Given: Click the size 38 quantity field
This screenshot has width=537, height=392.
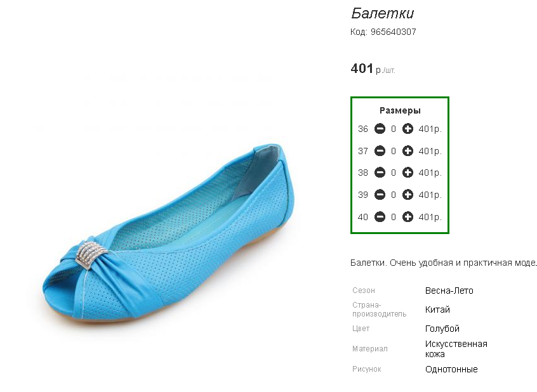Looking at the screenshot, I should tap(394, 173).
